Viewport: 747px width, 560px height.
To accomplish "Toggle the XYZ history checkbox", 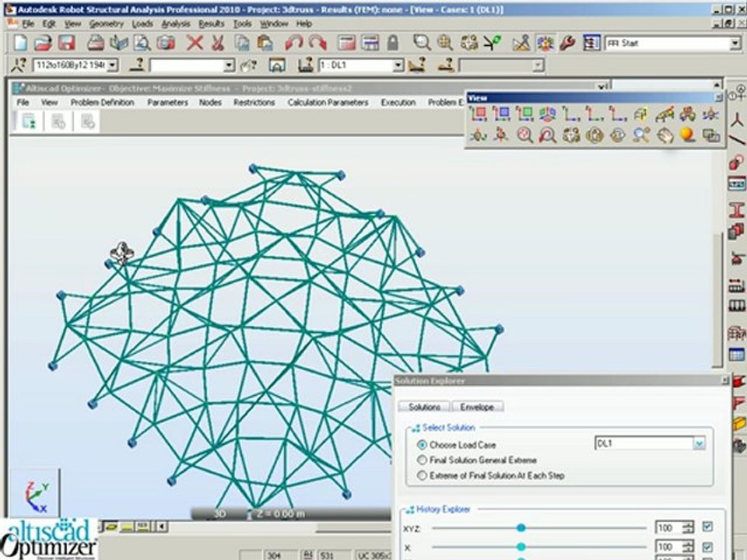I will click(707, 527).
